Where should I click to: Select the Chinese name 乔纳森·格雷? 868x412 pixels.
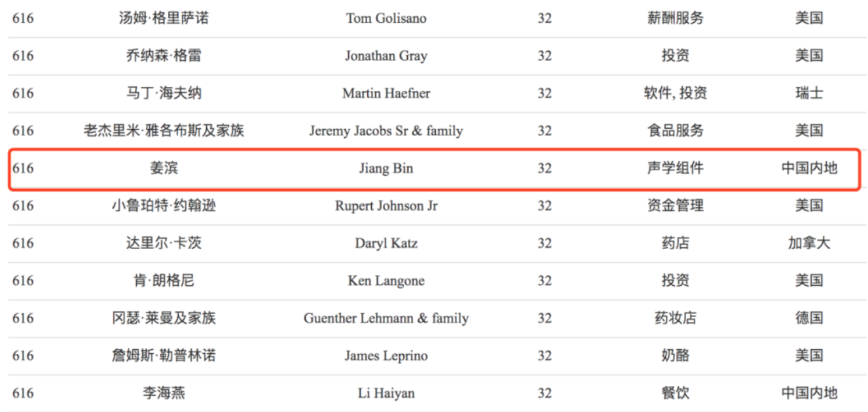pyautogui.click(x=164, y=56)
